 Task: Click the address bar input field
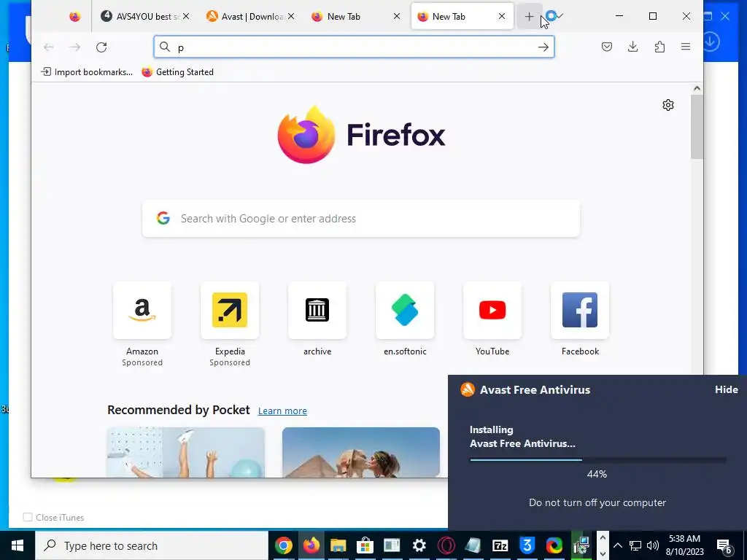354,47
